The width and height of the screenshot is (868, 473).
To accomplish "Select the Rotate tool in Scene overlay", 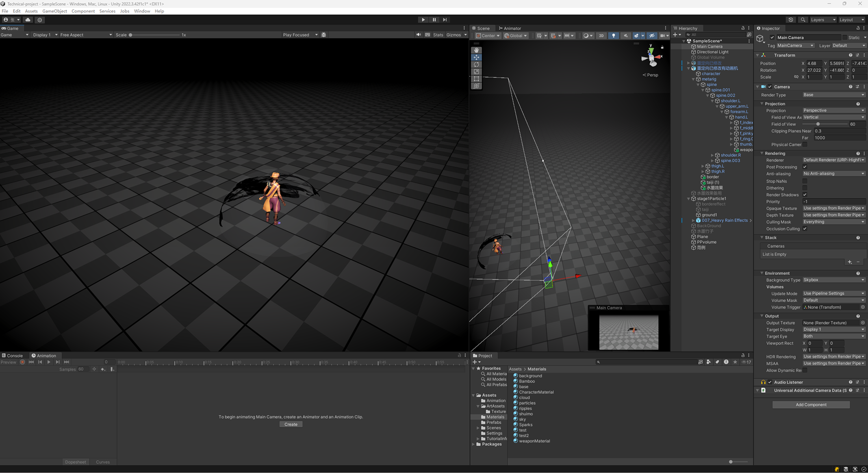I will tap(476, 64).
